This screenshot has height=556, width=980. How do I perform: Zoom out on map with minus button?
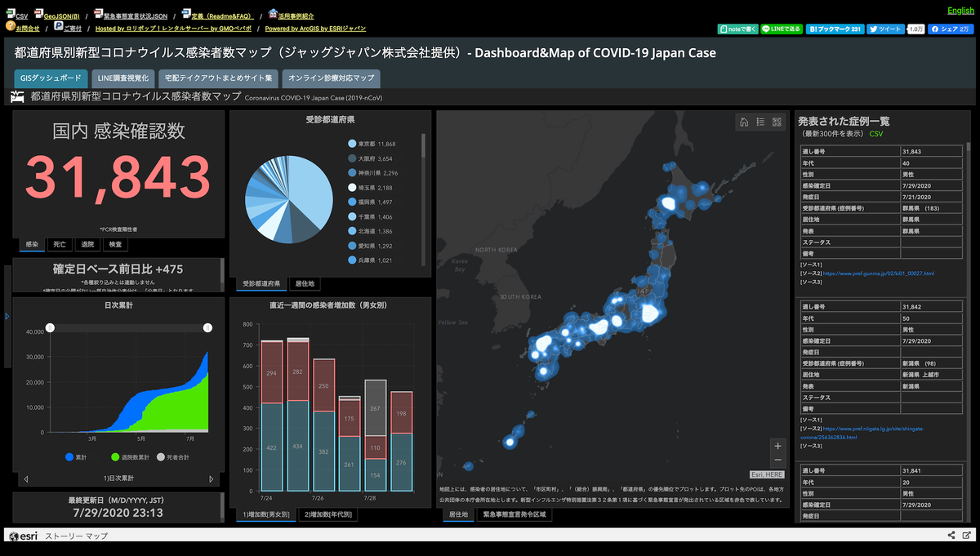tap(777, 461)
